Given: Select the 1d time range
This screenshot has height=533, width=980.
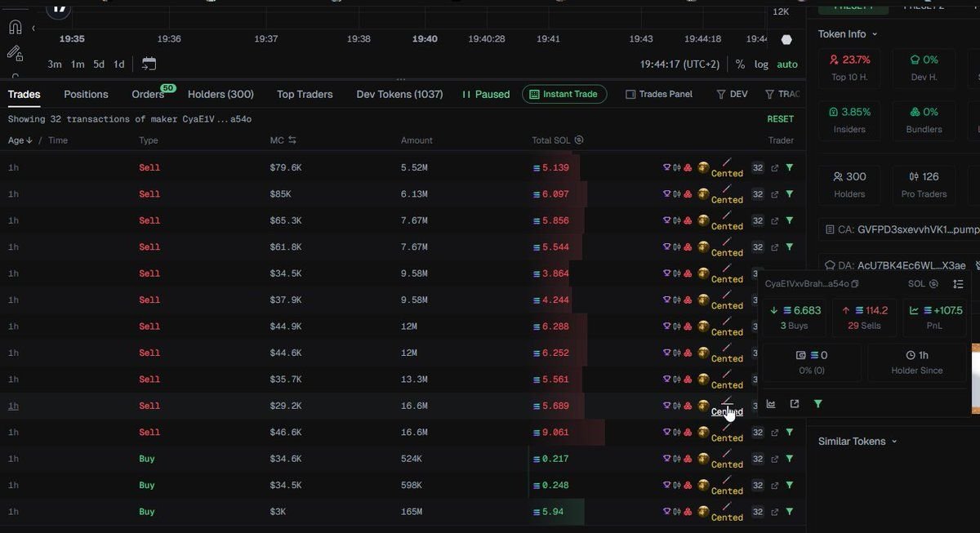Looking at the screenshot, I should 119,64.
